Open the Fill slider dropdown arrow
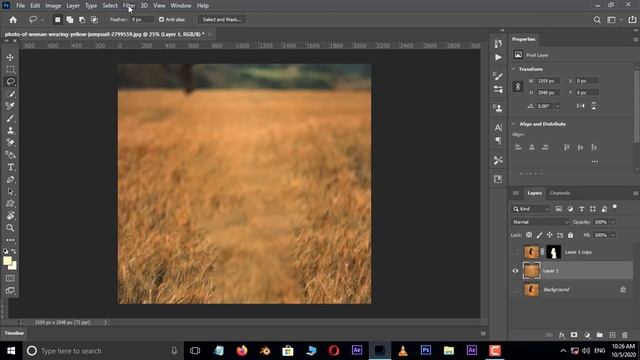Viewport: 640px width, 360px height. pyautogui.click(x=613, y=235)
